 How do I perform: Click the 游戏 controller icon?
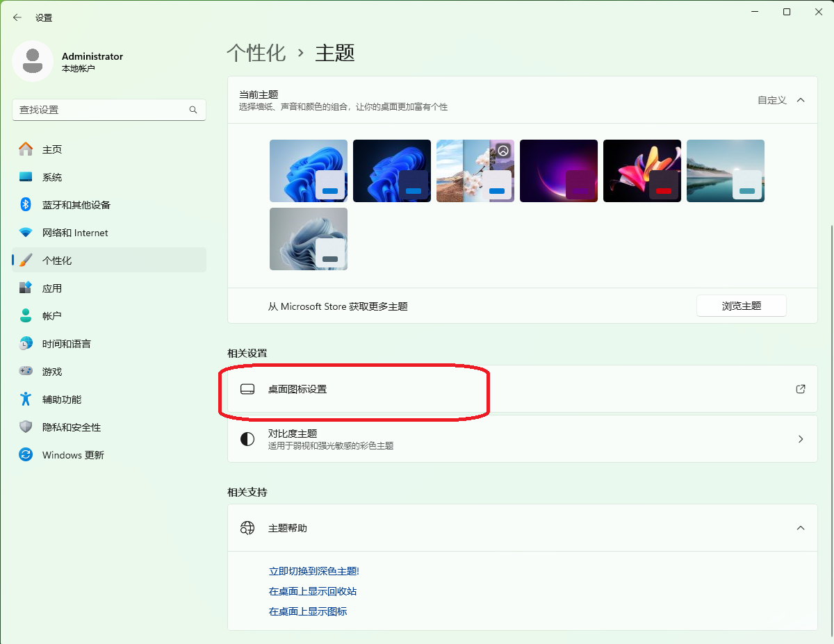pos(26,372)
